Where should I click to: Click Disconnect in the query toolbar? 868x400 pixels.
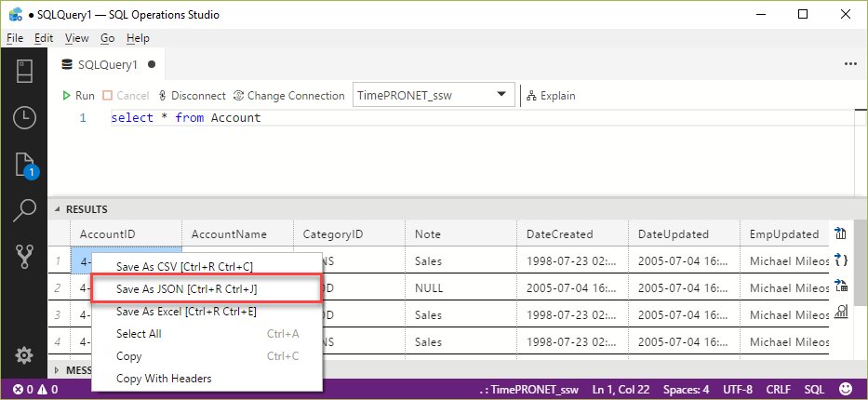(192, 96)
